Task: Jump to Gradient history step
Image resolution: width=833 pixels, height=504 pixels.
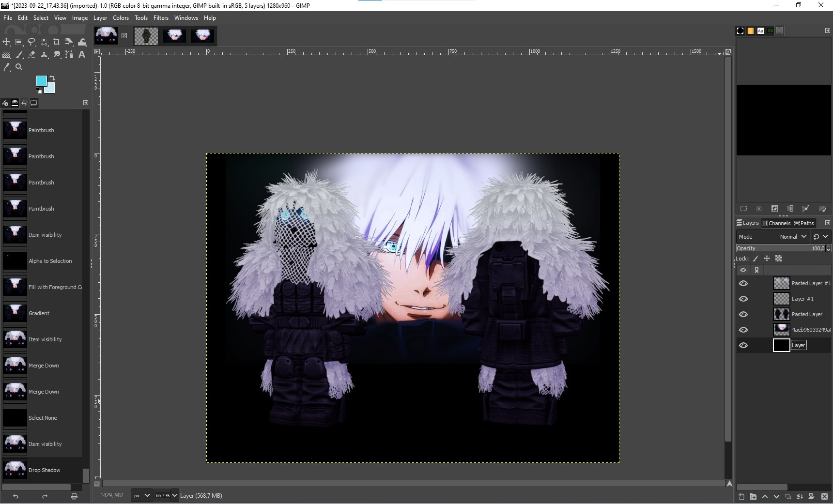Action: [42, 313]
